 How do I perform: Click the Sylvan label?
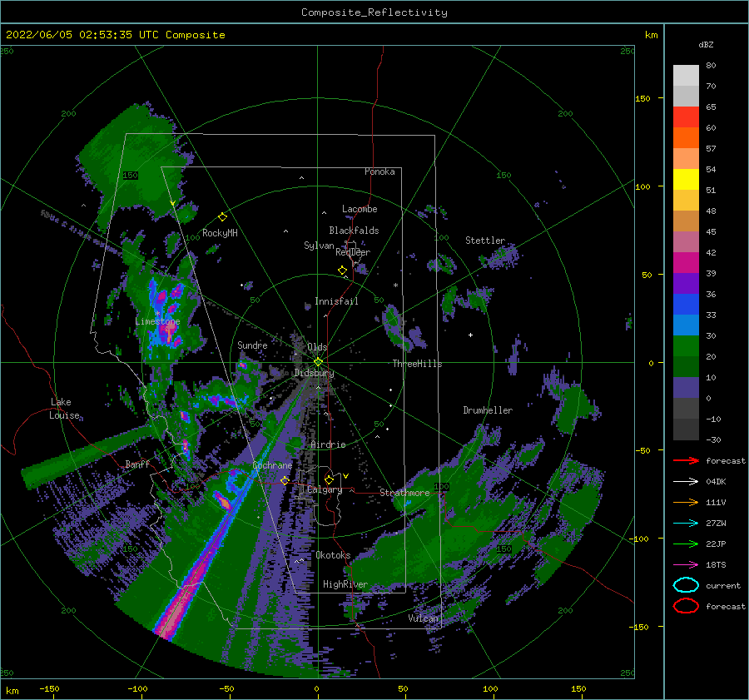tap(319, 246)
